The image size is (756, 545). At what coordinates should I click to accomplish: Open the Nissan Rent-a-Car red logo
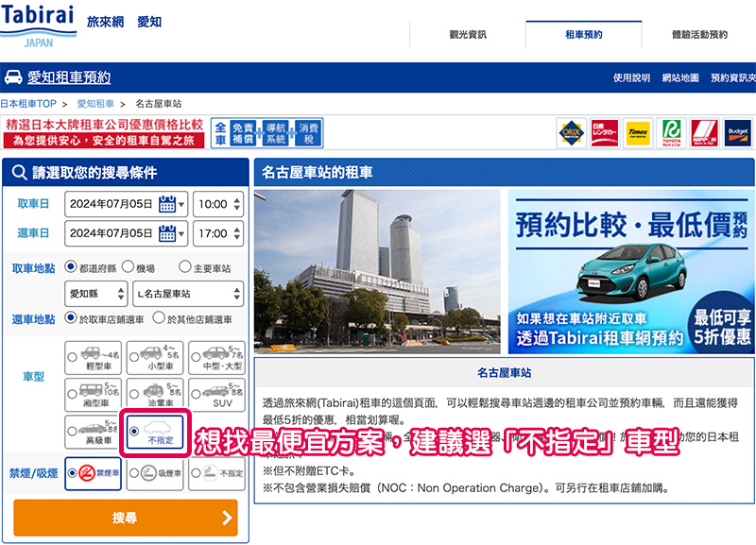605,132
